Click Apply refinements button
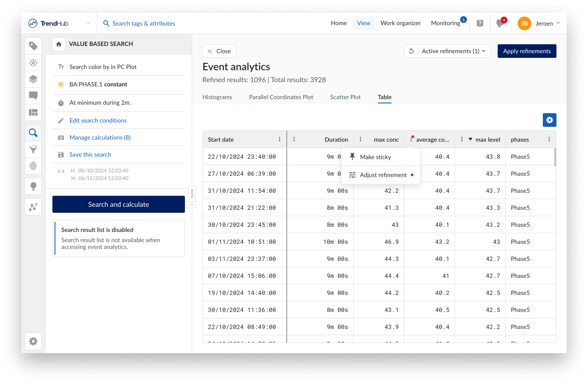Screen dimensions: 588x383 527,51
